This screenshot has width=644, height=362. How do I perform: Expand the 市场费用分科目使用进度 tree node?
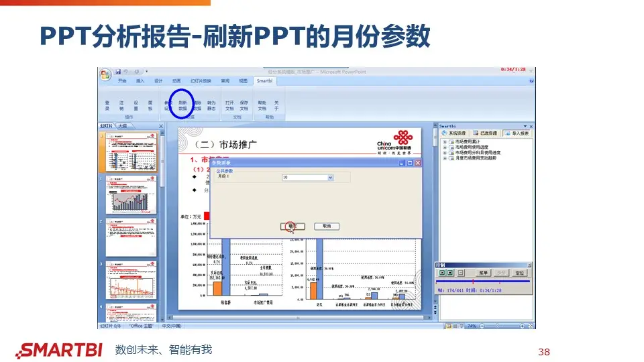pos(444,152)
